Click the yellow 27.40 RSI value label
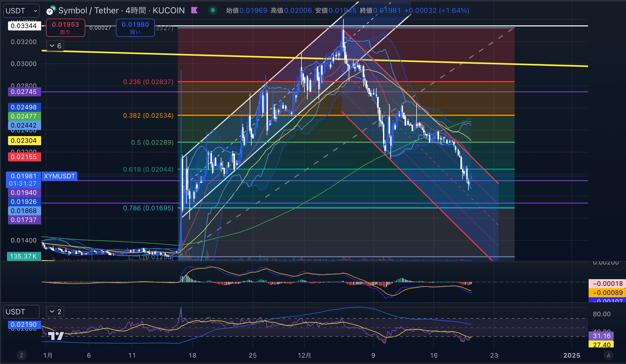Screen dimensions: 626x364 tap(601, 345)
